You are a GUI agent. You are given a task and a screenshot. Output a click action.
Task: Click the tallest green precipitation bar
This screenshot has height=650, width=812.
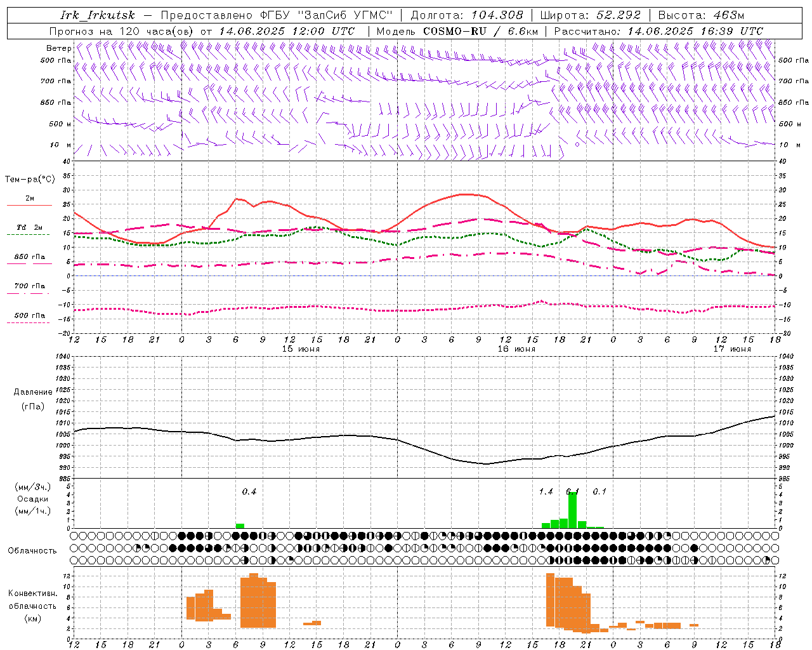pos(572,510)
